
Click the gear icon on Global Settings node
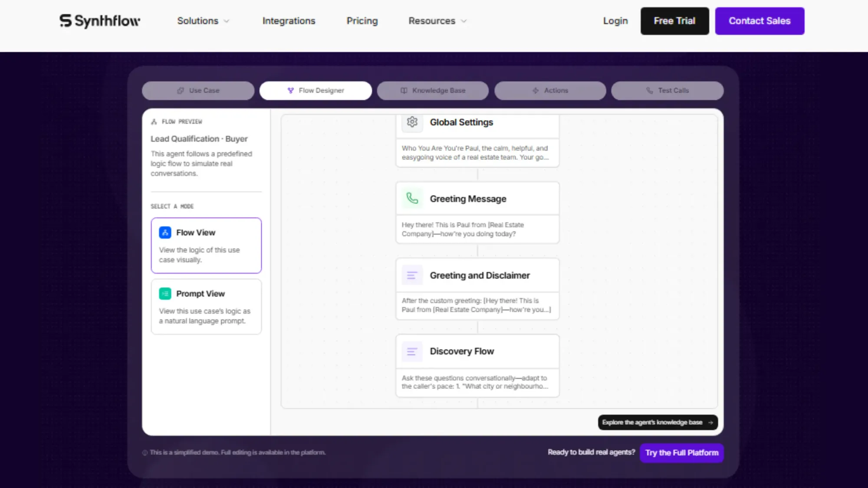(412, 122)
